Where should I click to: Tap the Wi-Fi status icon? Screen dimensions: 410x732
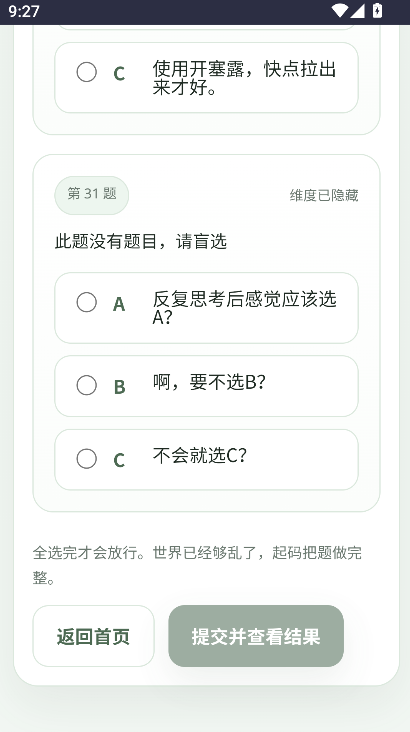[x=340, y=11]
